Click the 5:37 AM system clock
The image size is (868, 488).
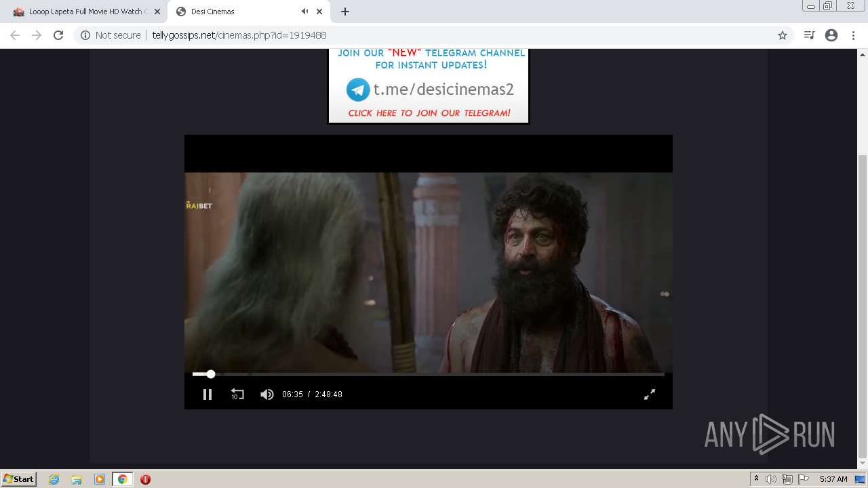tap(833, 479)
